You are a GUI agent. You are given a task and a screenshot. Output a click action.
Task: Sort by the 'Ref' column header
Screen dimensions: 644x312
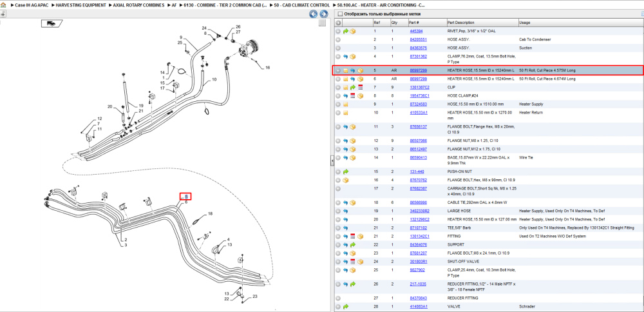376,23
